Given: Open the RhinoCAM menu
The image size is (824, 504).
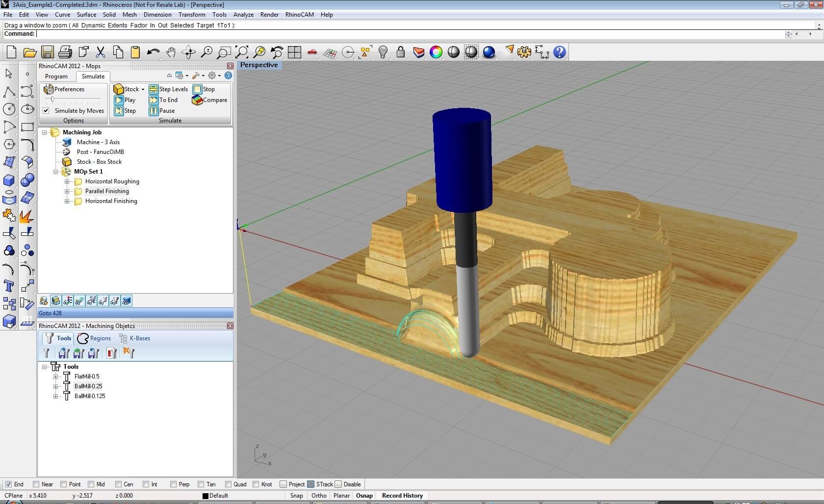Looking at the screenshot, I should point(299,15).
